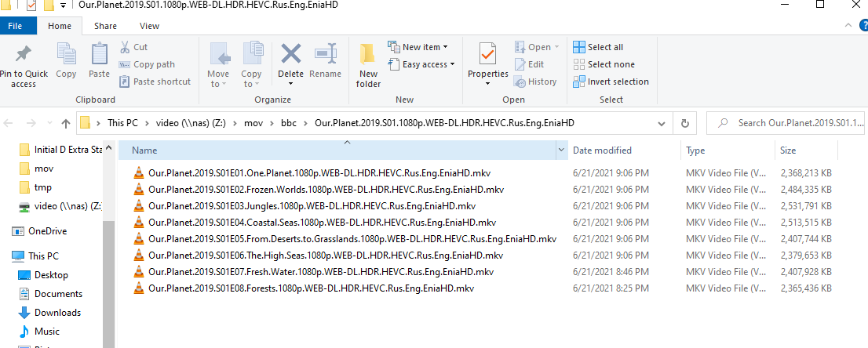
Task: Open Downloads in navigation pane
Action: [49, 313]
